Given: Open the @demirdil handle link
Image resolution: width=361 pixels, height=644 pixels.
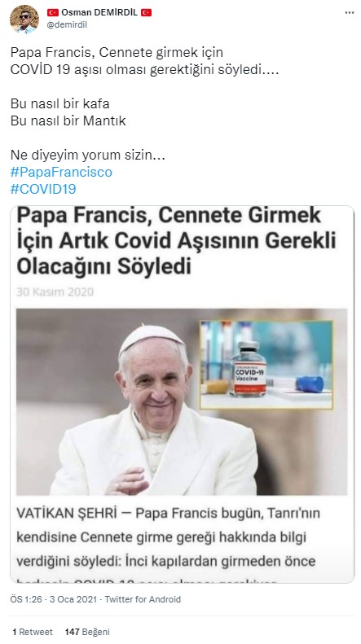Looking at the screenshot, I should 66,24.
